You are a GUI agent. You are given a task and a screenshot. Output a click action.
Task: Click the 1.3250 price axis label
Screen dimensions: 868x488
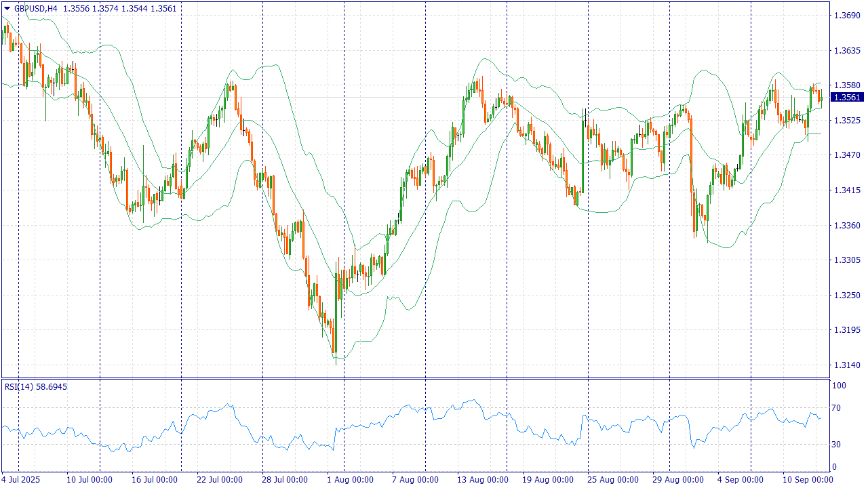847,296
